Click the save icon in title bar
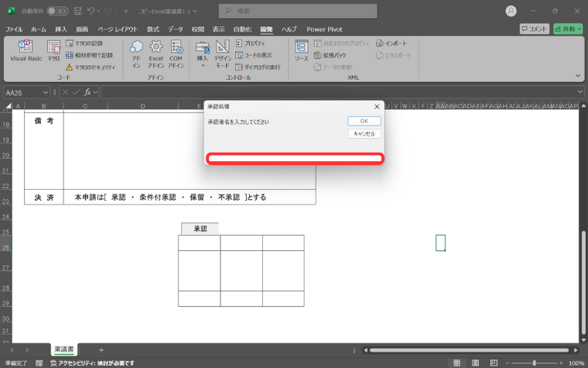588x368 pixels. tap(76, 12)
